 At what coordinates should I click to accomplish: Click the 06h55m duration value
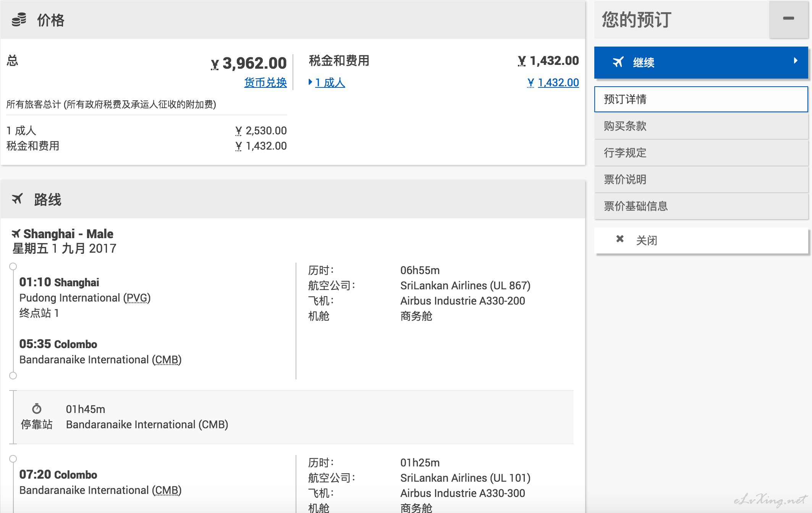coord(420,270)
